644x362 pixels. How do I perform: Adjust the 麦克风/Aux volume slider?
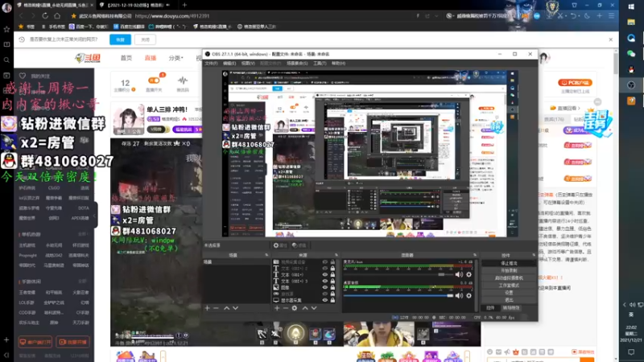click(398, 274)
